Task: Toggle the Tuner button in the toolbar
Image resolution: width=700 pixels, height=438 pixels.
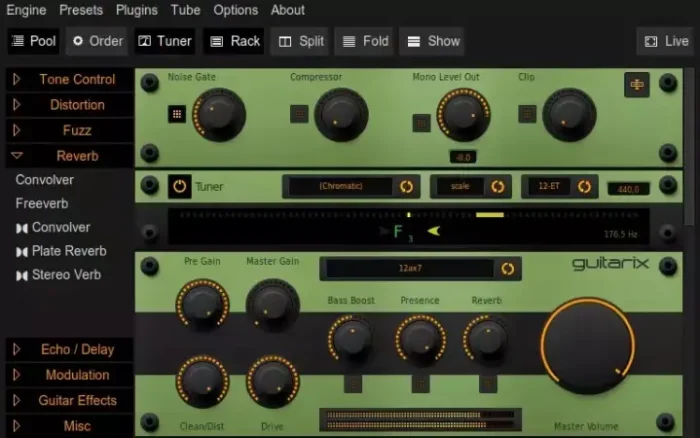Action: click(164, 41)
